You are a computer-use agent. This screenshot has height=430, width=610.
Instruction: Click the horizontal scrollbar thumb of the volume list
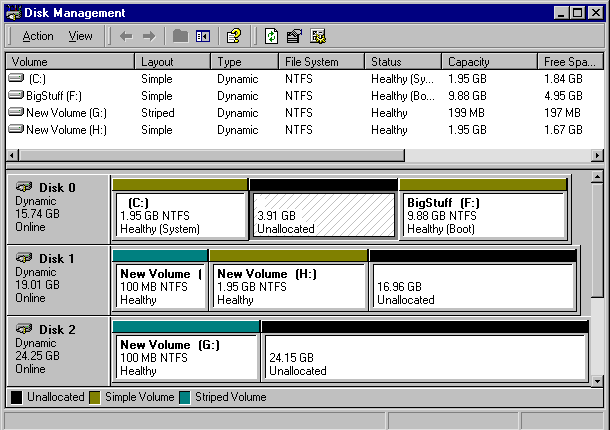(x=212, y=155)
